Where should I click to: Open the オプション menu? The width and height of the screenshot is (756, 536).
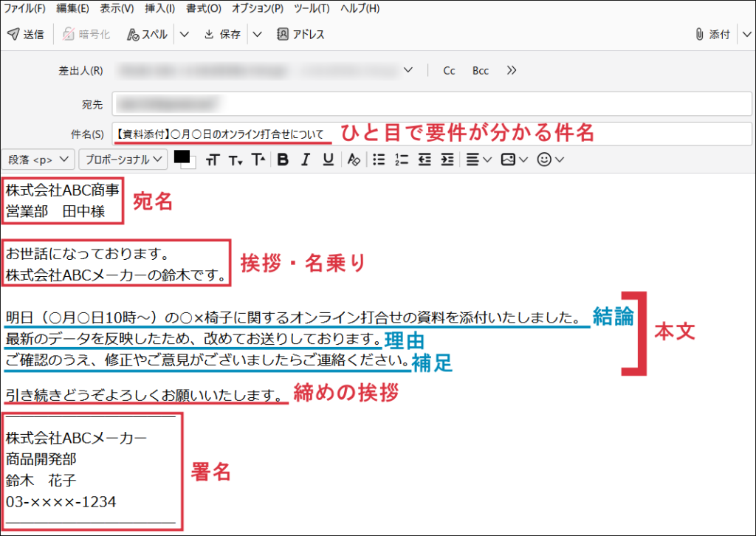coord(257,9)
